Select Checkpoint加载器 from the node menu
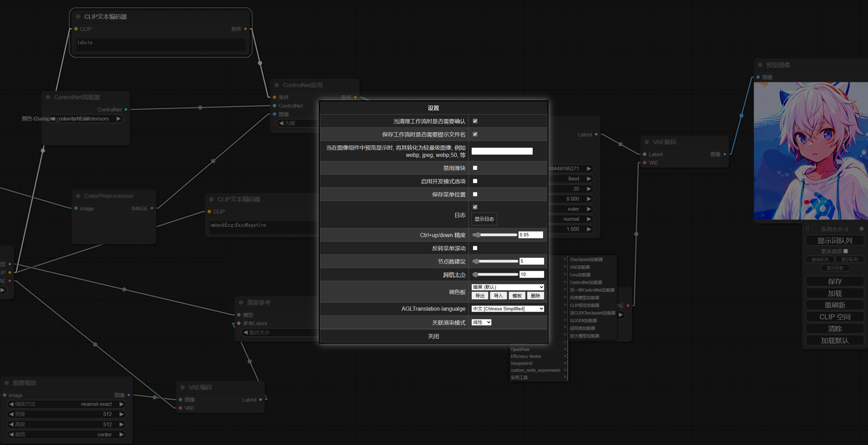The height and width of the screenshot is (445, 868). tap(586, 259)
